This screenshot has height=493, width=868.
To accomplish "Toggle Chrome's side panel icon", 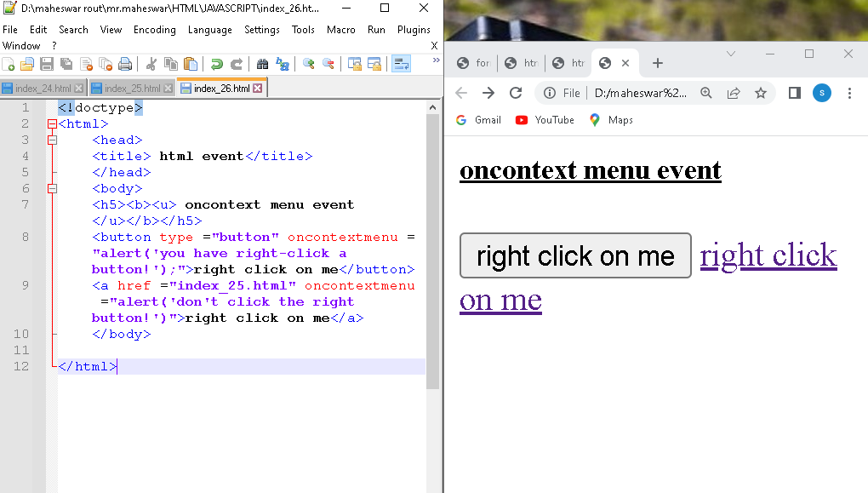I will click(794, 93).
